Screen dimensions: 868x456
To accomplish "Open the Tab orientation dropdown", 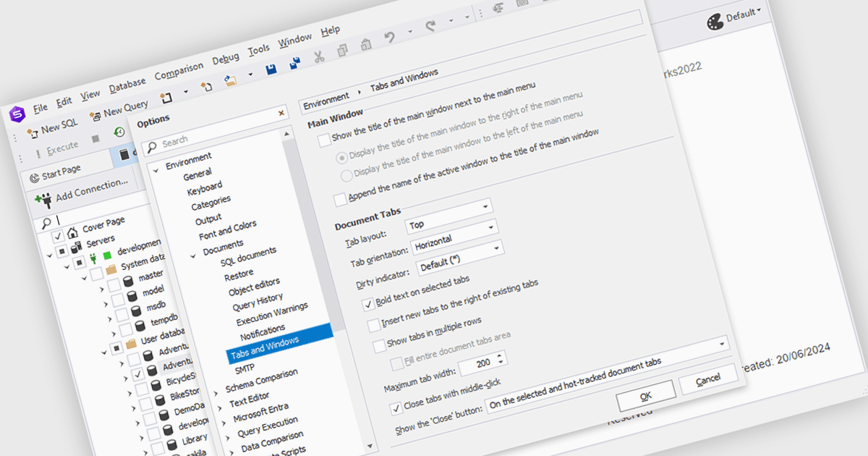I will pyautogui.click(x=456, y=236).
